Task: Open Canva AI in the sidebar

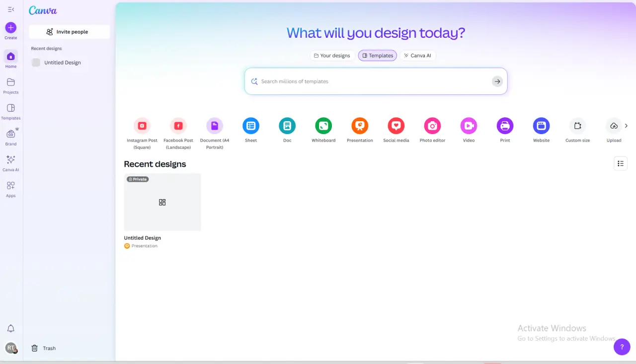Action: [x=11, y=162]
